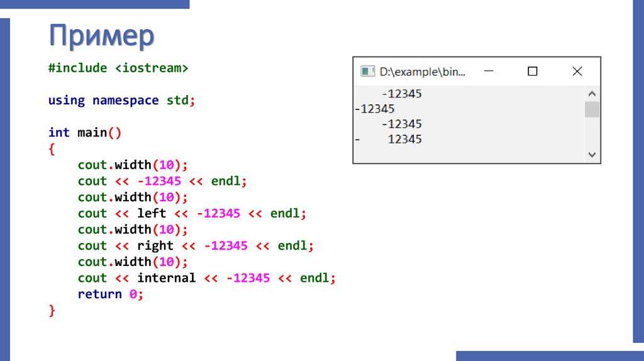
Task: Click the word left in the code
Action: click(152, 213)
